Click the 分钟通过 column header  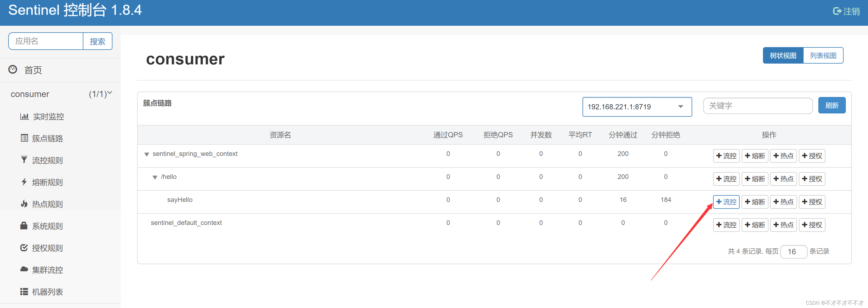click(x=623, y=135)
